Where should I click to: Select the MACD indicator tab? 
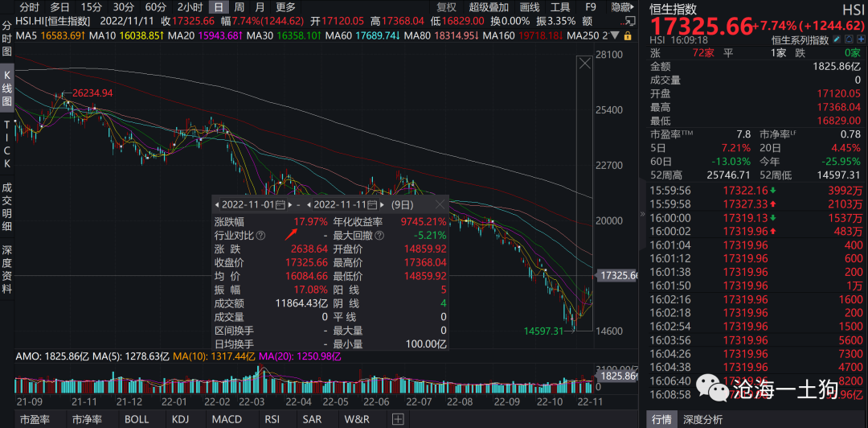pyautogui.click(x=227, y=419)
